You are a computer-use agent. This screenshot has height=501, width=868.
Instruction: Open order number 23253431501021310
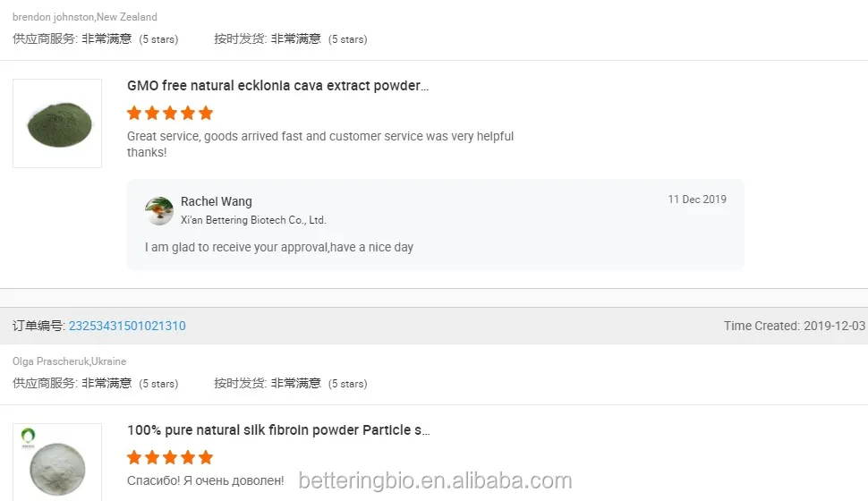pos(127,326)
